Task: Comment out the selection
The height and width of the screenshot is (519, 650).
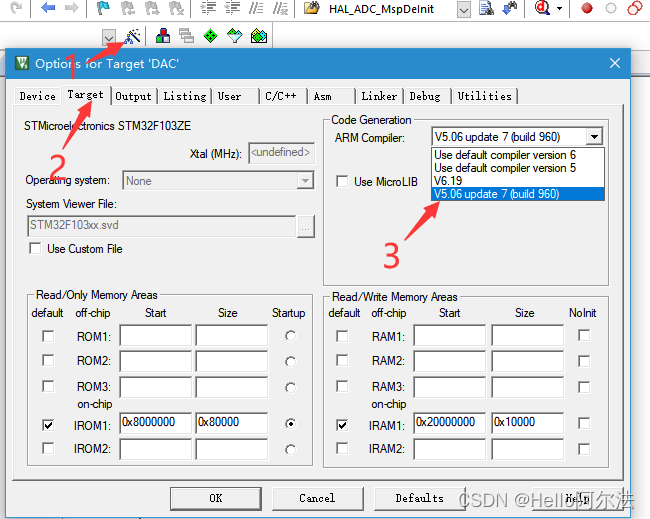Action: point(256,8)
